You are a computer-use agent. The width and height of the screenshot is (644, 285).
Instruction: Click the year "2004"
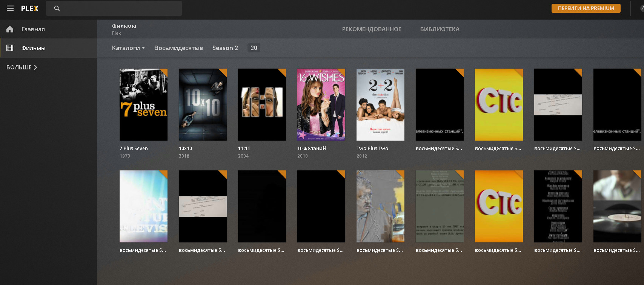pos(243,156)
